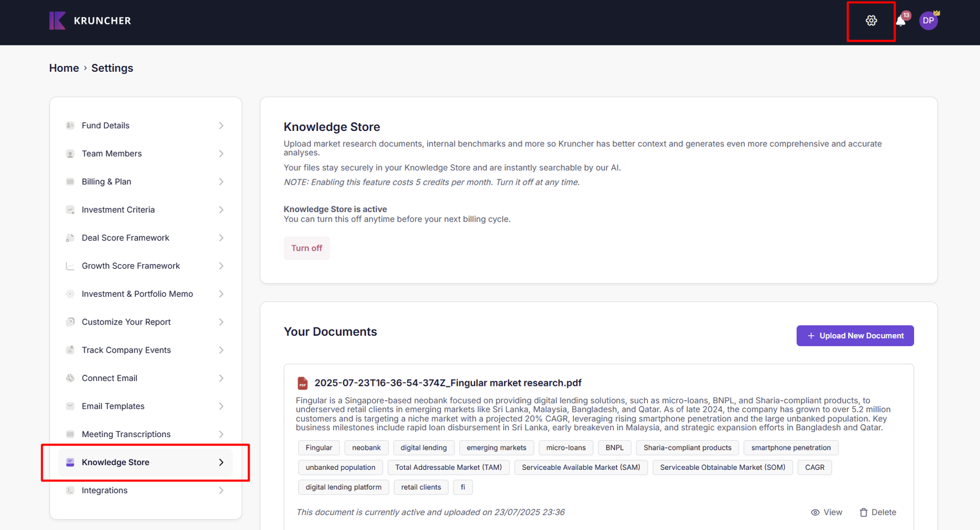Click the smartphone penetration tag
Image resolution: width=980 pixels, height=530 pixels.
pos(791,448)
